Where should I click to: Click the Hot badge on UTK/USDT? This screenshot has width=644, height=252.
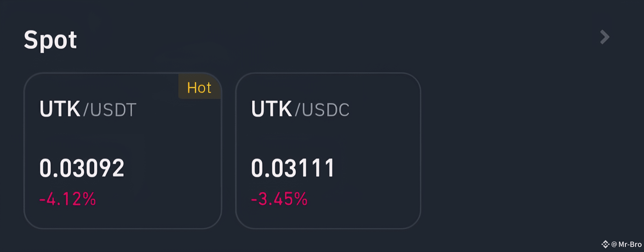click(199, 87)
